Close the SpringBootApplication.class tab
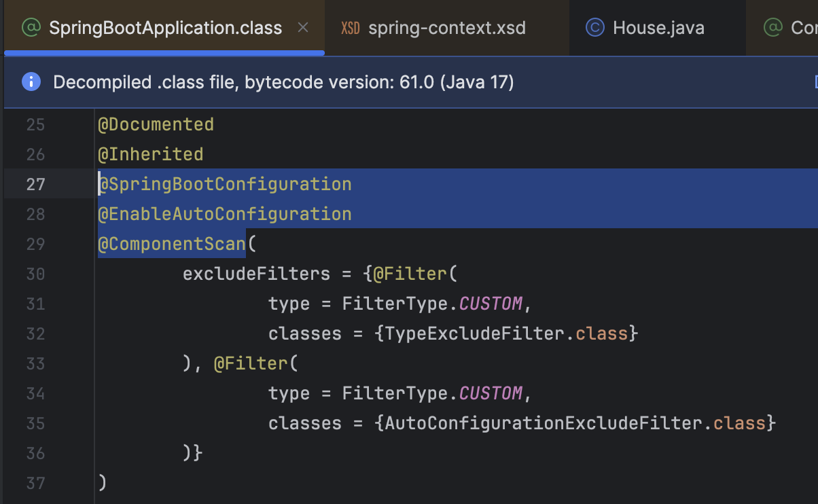The width and height of the screenshot is (818, 504). 303,28
